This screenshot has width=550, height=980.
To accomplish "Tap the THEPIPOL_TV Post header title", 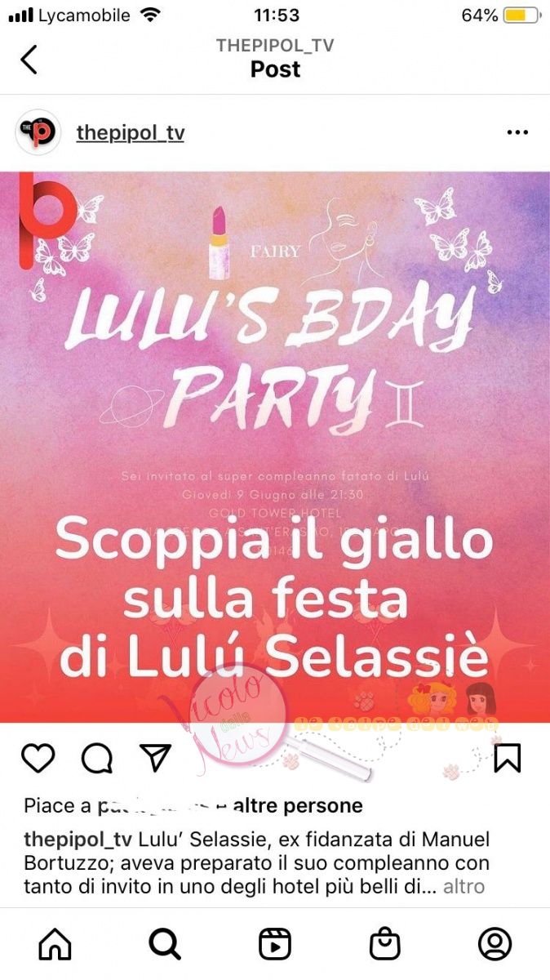I will pos(275,57).
